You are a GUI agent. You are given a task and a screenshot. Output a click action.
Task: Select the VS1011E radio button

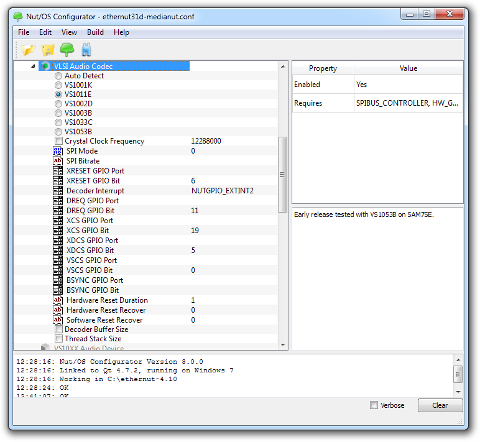pyautogui.click(x=58, y=94)
